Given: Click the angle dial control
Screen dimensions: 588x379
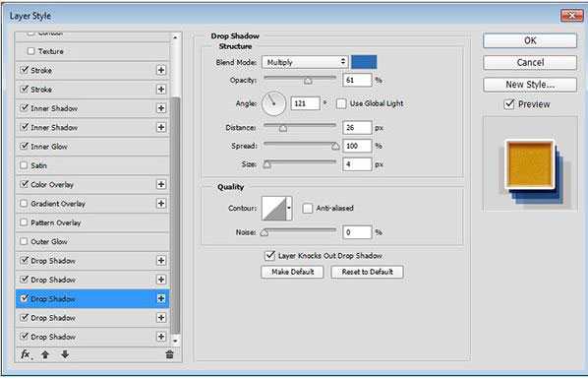Looking at the screenshot, I should tap(273, 103).
